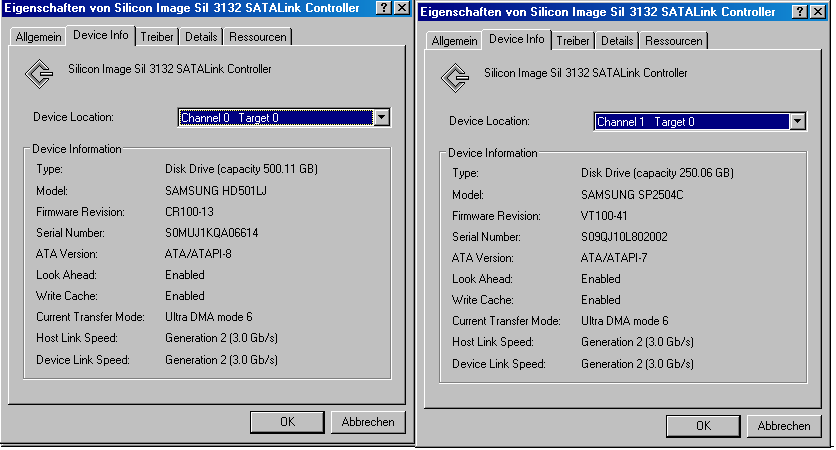The image size is (836, 450).
Task: Click 'Firmware Revision:' label in left window
Action: (81, 212)
